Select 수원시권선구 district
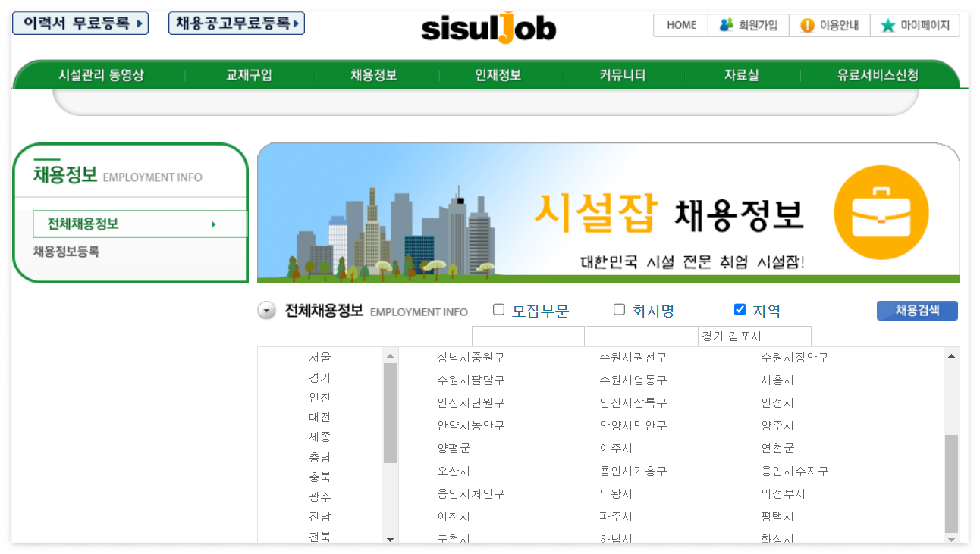 (x=633, y=357)
